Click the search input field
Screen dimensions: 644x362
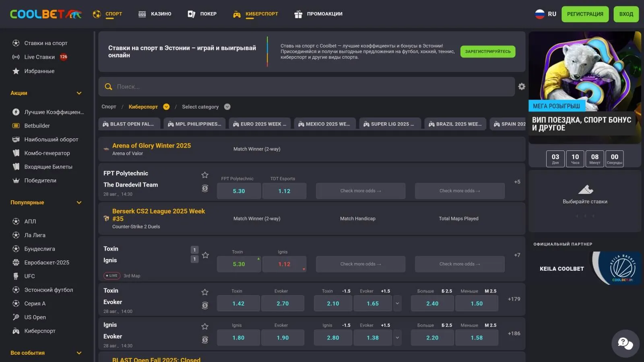click(x=307, y=86)
